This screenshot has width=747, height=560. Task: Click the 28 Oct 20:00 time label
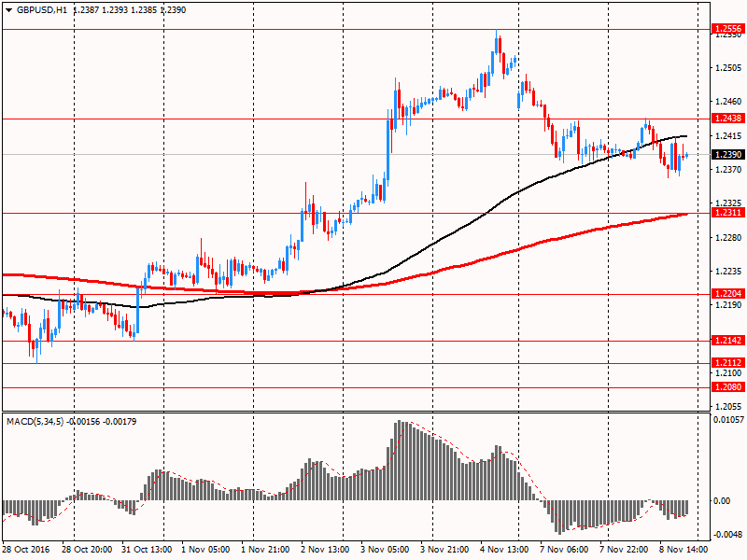[87, 549]
